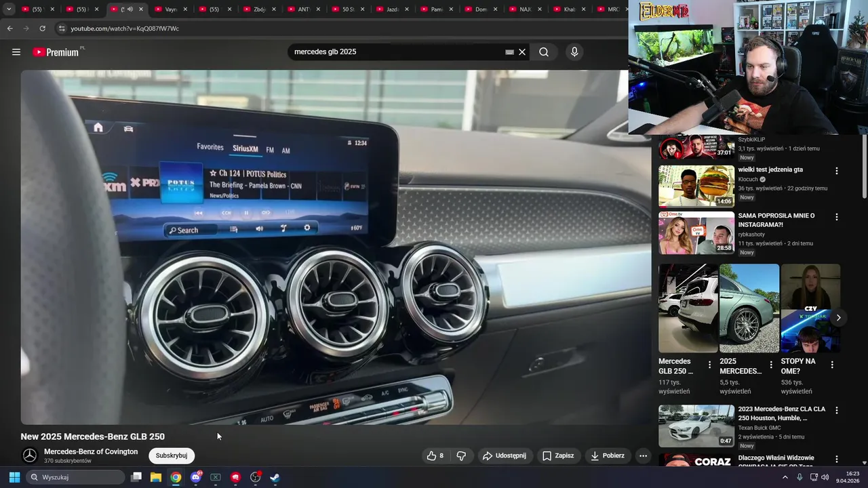Open Discord from taskbar
The width and height of the screenshot is (868, 488).
pyautogui.click(x=196, y=477)
